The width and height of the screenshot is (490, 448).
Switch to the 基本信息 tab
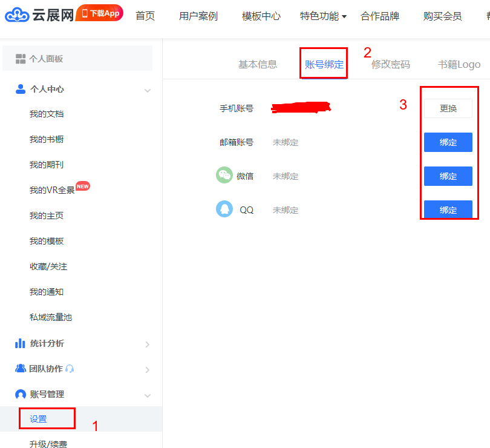coord(258,64)
